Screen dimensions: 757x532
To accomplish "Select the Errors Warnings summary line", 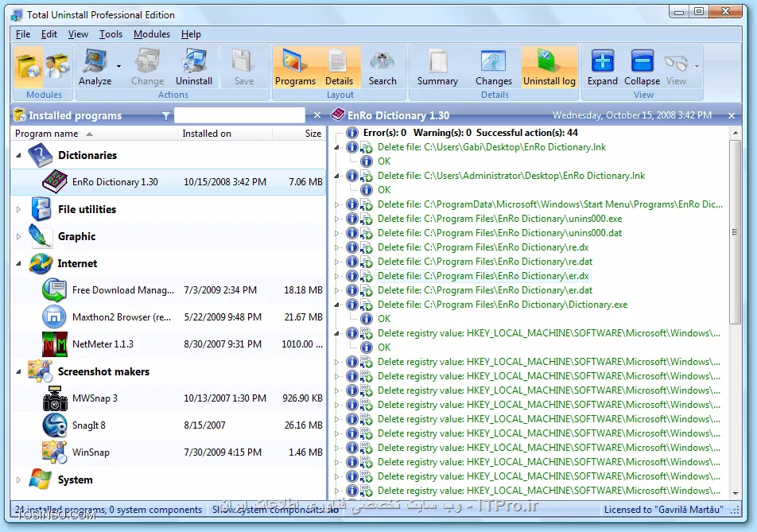I will [x=470, y=133].
